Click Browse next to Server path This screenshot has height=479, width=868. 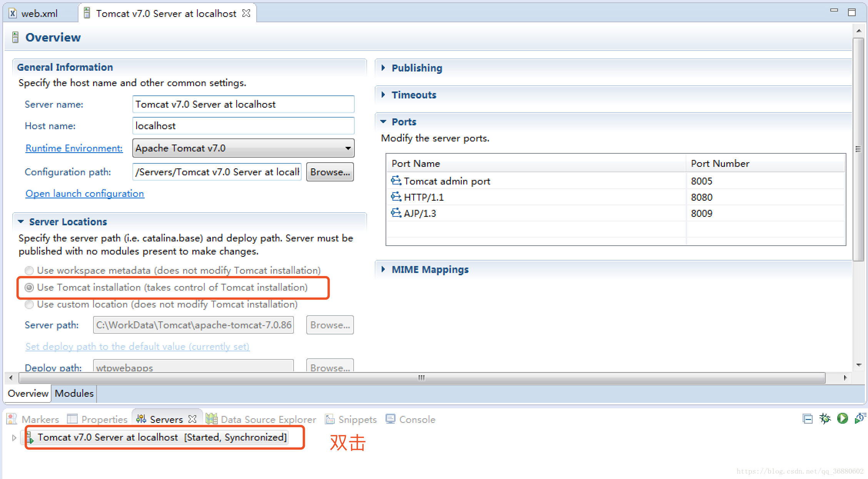pyautogui.click(x=330, y=325)
